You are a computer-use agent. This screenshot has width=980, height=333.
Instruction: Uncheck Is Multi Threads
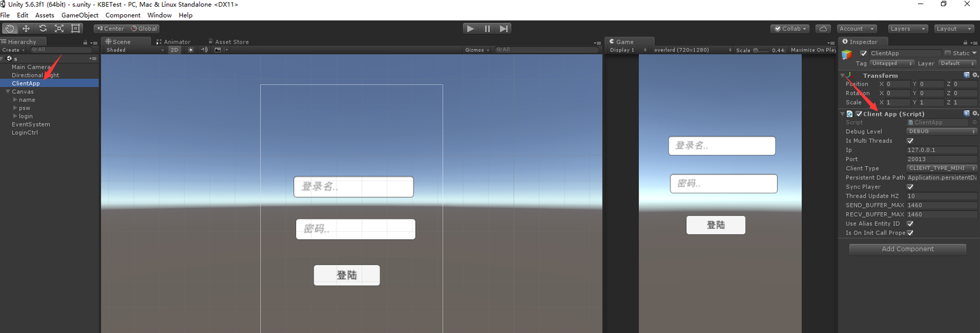911,141
